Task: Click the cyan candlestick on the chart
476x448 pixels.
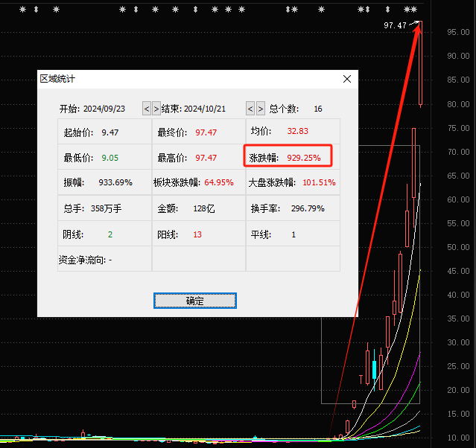Action: click(x=374, y=370)
